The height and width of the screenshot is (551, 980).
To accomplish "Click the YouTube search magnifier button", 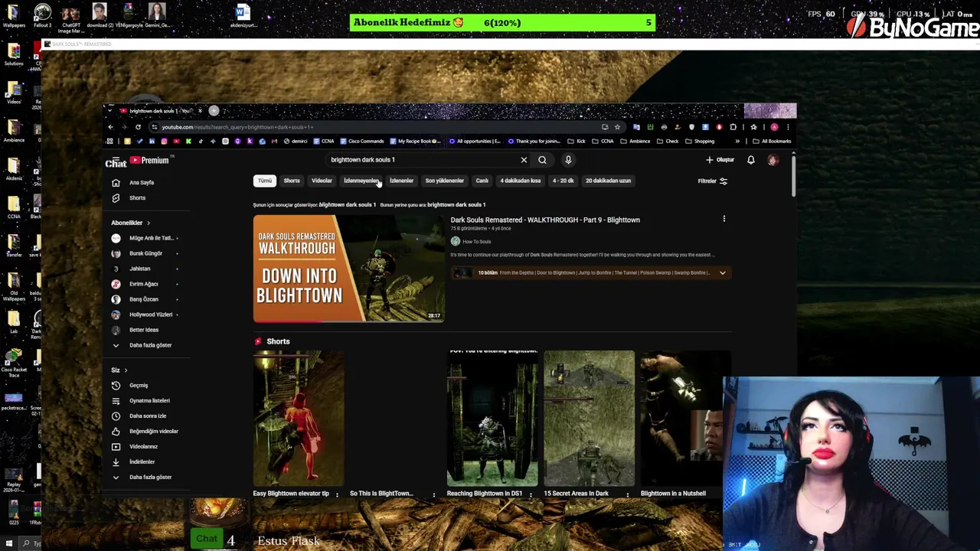I will [x=542, y=160].
